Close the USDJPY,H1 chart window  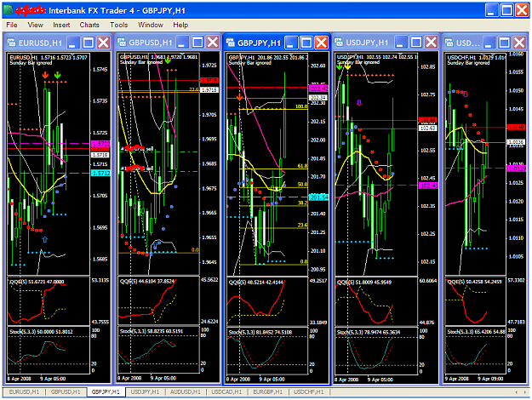click(432, 43)
